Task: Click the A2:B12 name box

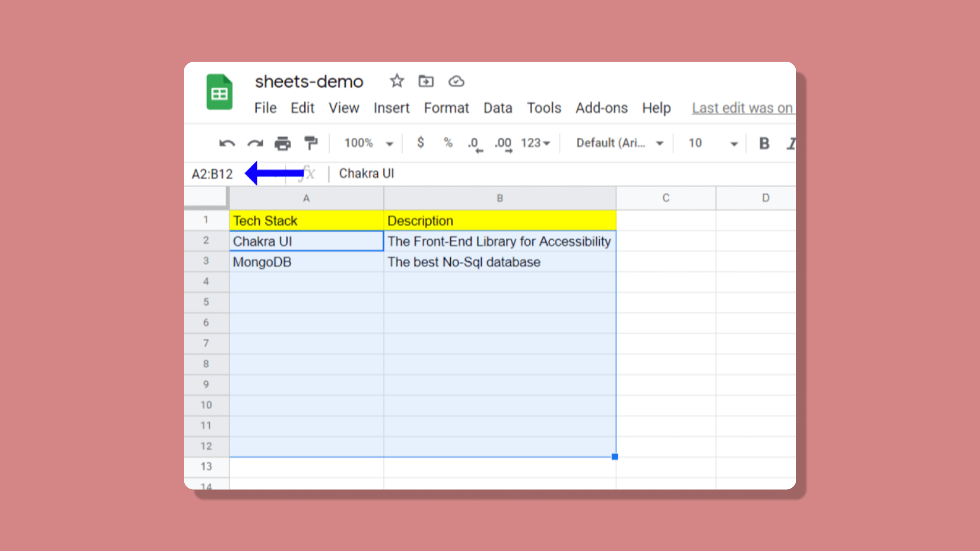Action: click(x=212, y=174)
